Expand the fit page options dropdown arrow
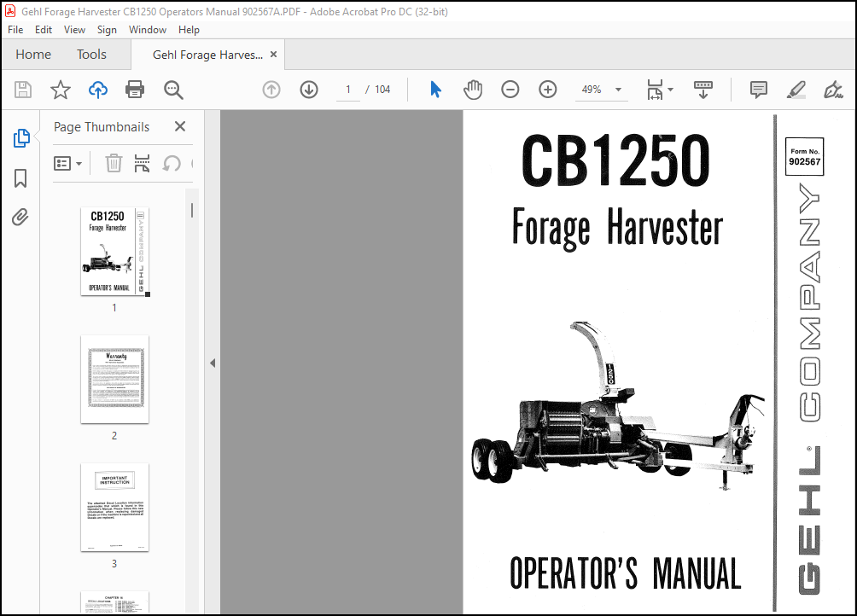This screenshot has width=857, height=616. (670, 90)
